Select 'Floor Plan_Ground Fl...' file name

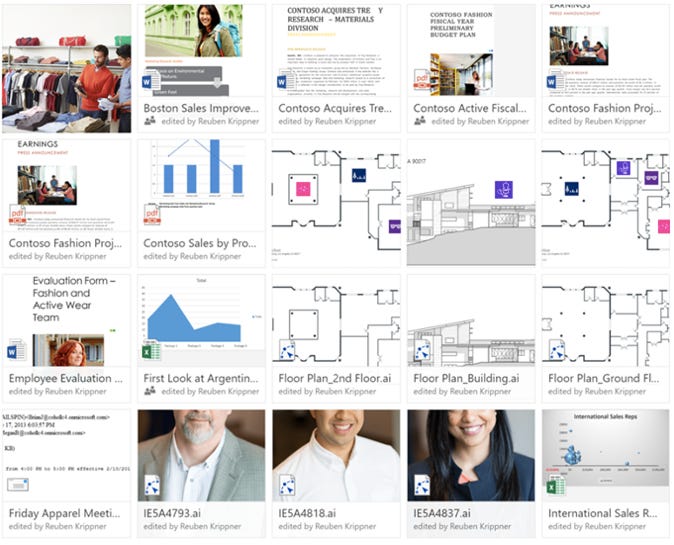coord(604,378)
